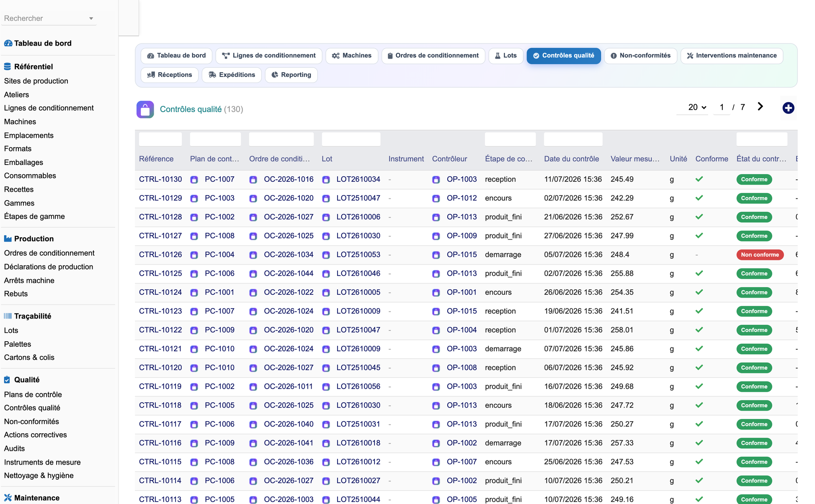815x504 pixels.
Task: Open the Non-conformités tab
Action: [x=640, y=56]
